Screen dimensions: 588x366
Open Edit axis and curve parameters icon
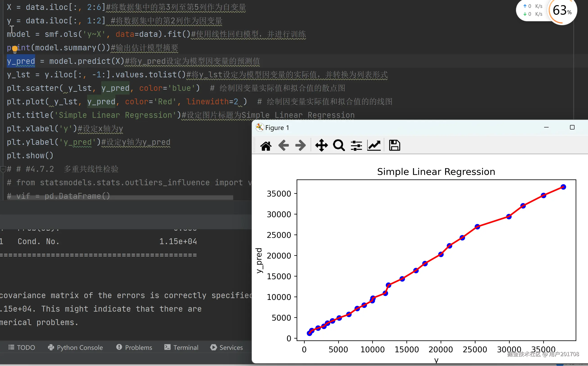click(x=374, y=146)
